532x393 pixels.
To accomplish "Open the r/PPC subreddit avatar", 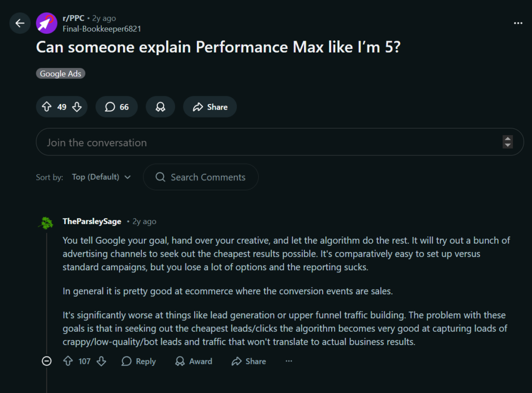I will (x=47, y=23).
